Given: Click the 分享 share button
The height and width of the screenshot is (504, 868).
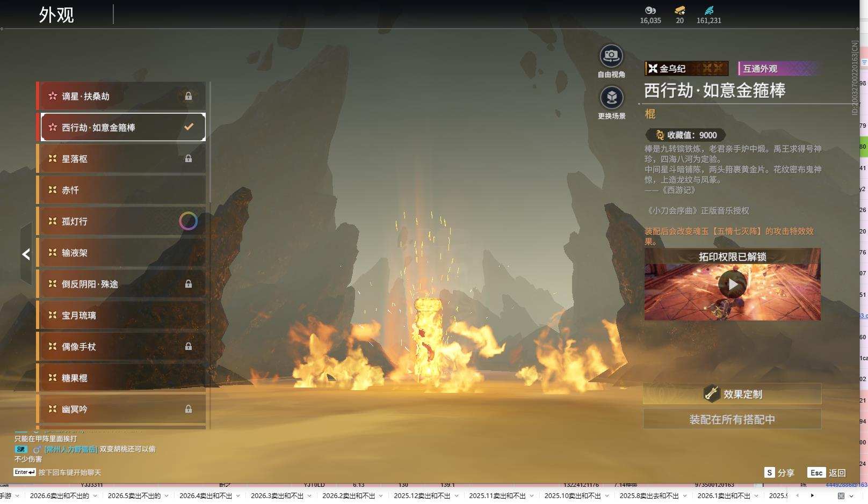Looking at the screenshot, I should [779, 472].
